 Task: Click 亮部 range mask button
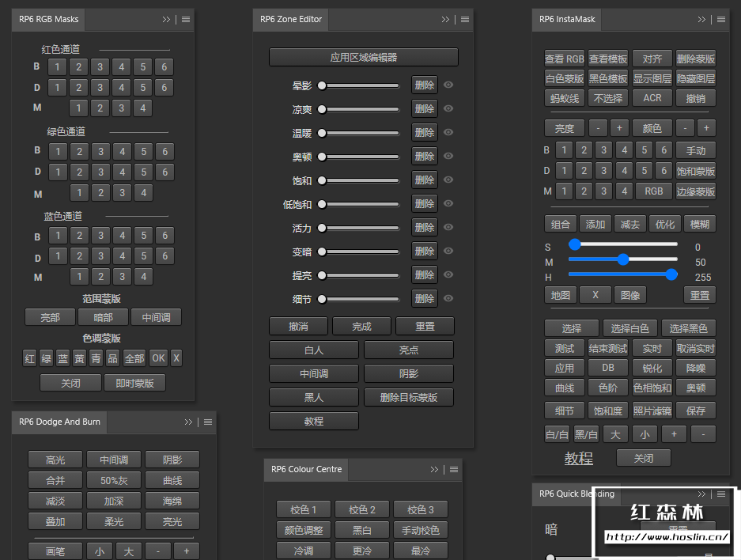click(50, 317)
